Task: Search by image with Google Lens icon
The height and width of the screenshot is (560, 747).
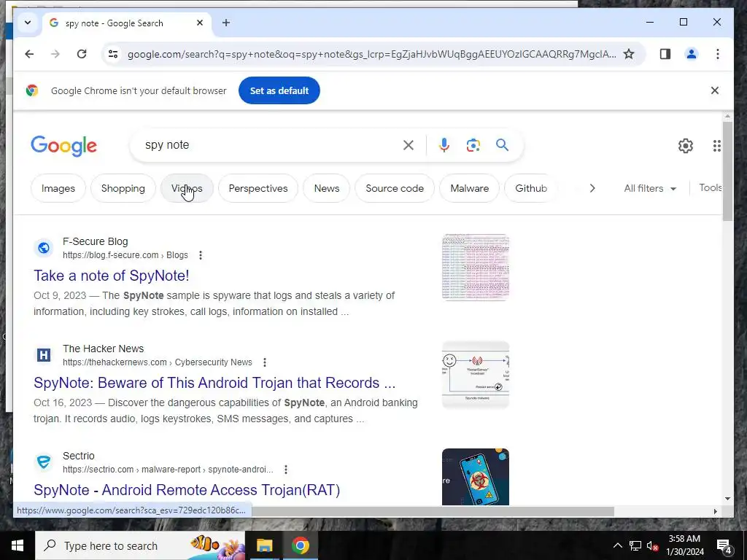Action: click(473, 145)
